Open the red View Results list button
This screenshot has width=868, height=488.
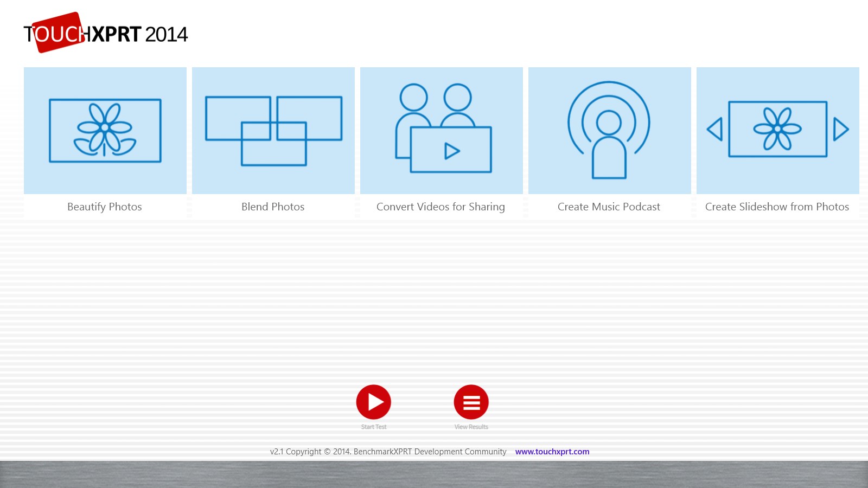pos(471,402)
